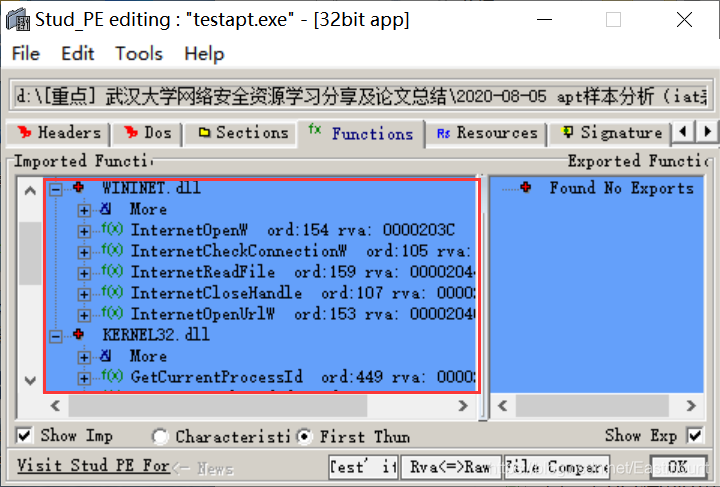Click the red icon beside Found No Exports
This screenshot has width=720, height=487.
pos(526,187)
